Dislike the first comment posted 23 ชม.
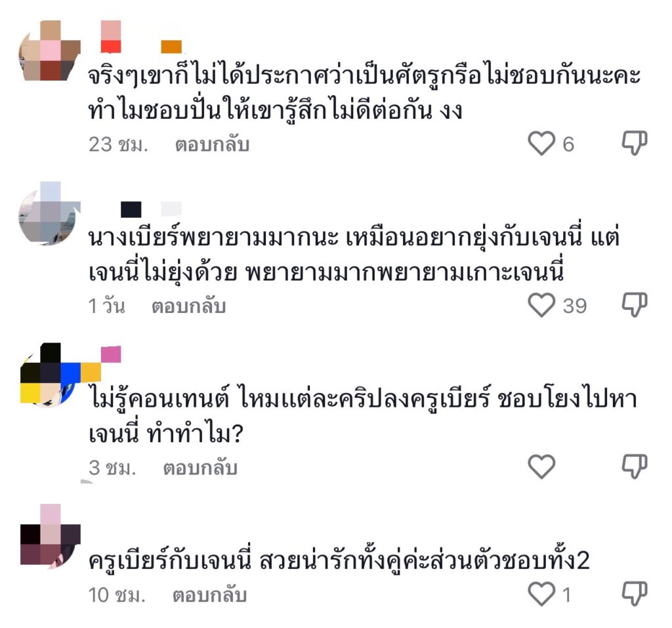 (x=635, y=143)
